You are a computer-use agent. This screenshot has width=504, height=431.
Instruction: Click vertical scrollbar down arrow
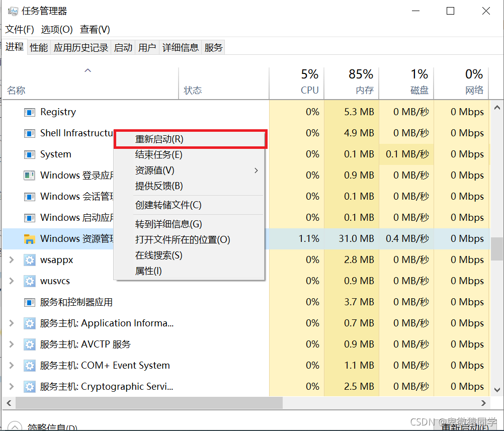coord(497,390)
